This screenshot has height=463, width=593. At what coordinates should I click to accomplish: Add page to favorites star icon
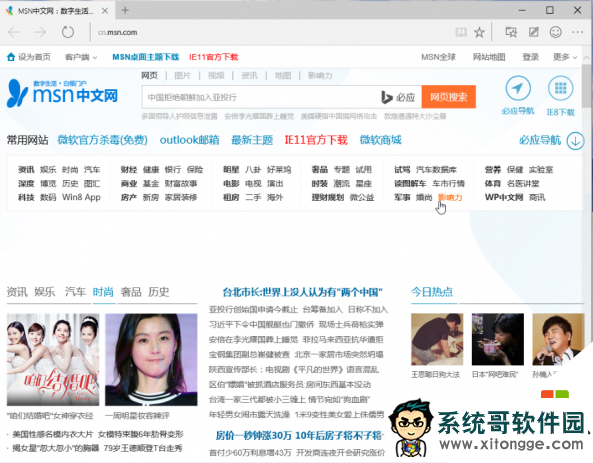coord(480,32)
